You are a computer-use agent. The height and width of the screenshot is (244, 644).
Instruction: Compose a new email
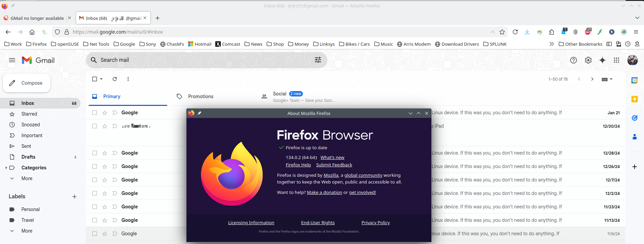(26, 83)
